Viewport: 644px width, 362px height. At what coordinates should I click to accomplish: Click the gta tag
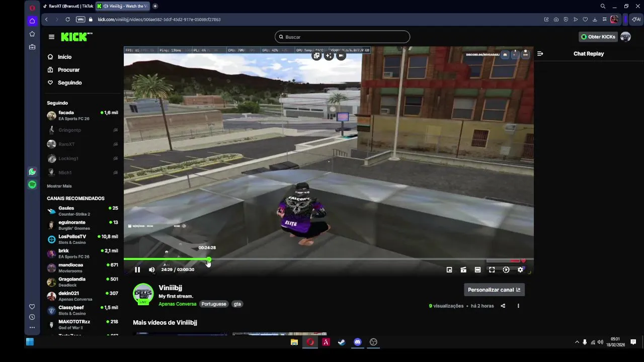tap(237, 304)
